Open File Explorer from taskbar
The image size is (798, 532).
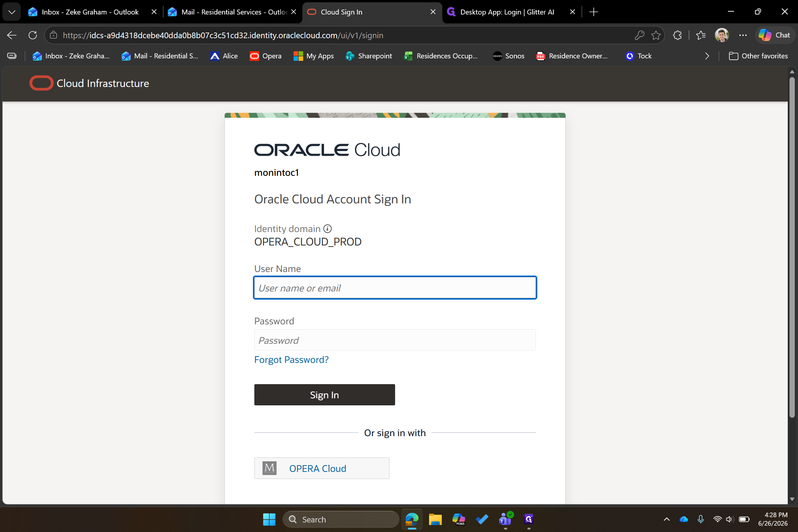pyautogui.click(x=435, y=519)
